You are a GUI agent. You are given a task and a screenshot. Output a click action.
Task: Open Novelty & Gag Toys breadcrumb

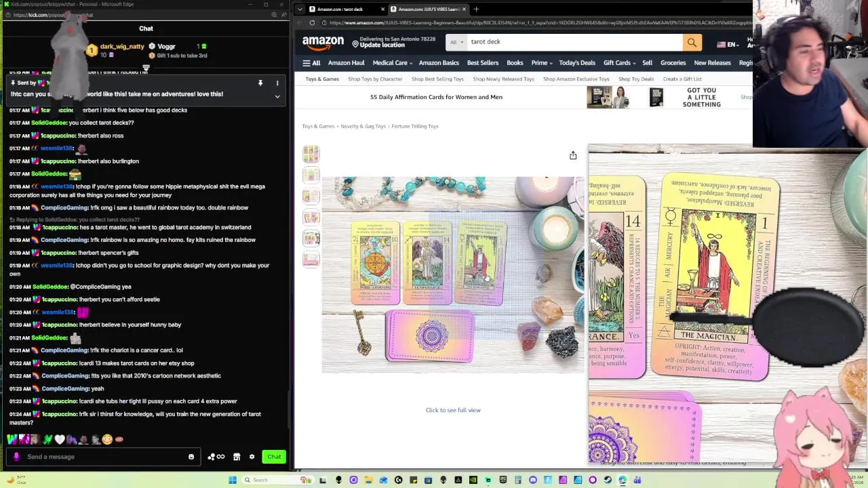click(363, 126)
